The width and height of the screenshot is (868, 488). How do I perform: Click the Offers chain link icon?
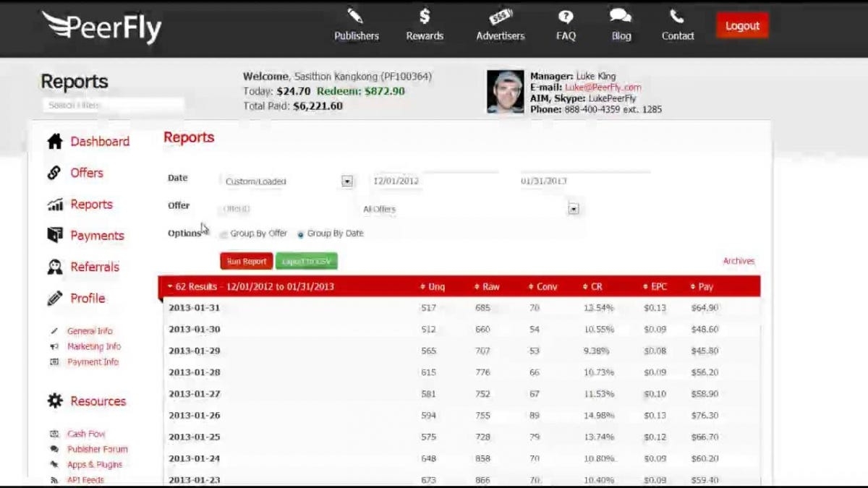coord(55,173)
